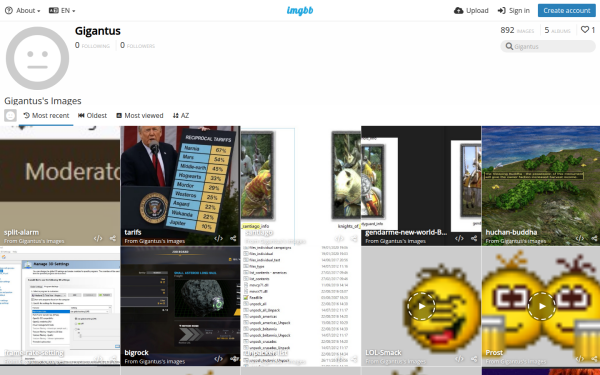Screen dimensions: 600x375
Task: Click embed codes icon on tarifs
Action: coord(218,238)
